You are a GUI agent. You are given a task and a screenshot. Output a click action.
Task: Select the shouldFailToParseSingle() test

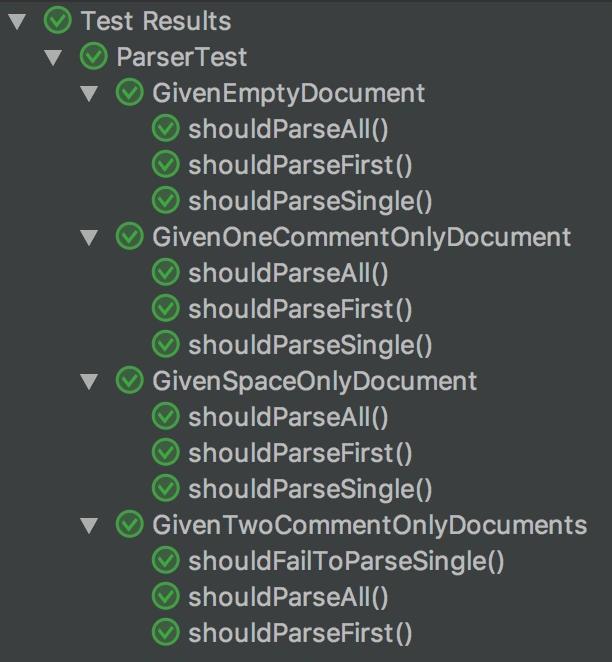(346, 562)
